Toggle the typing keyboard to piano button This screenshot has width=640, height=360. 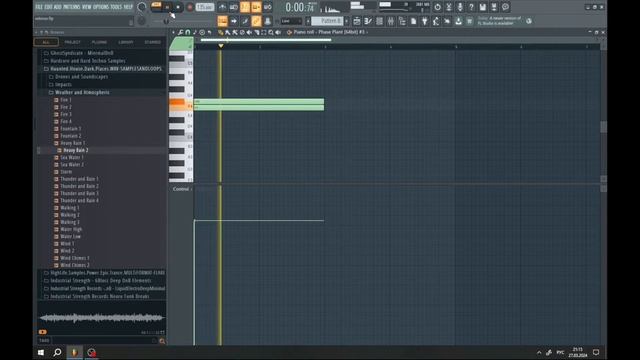222,21
